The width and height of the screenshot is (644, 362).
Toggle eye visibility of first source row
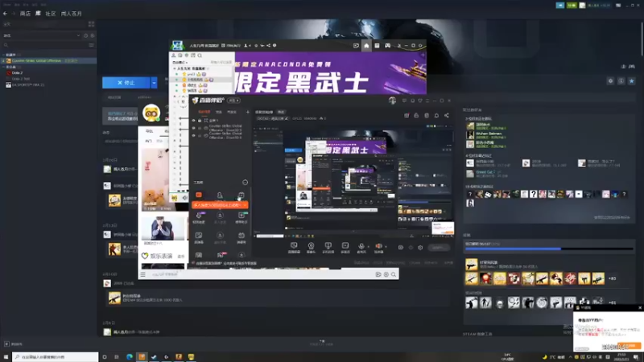(193, 121)
